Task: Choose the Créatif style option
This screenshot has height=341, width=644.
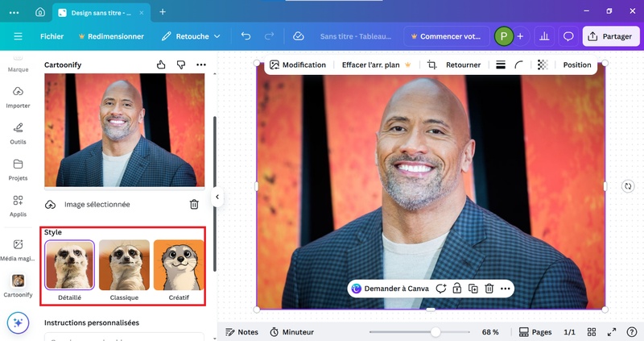Action: pos(179,265)
